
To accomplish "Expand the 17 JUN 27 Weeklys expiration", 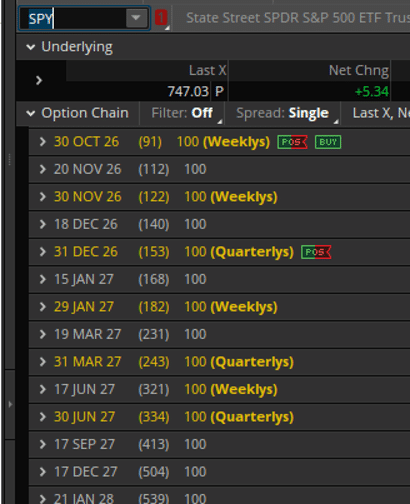I will (43, 389).
